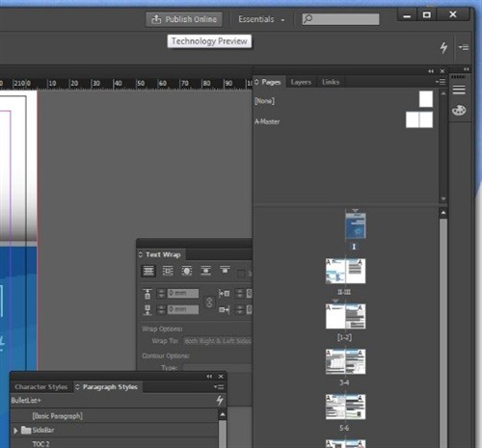Expand the right dock panels
This screenshot has height=448, width=482.
coord(467,69)
